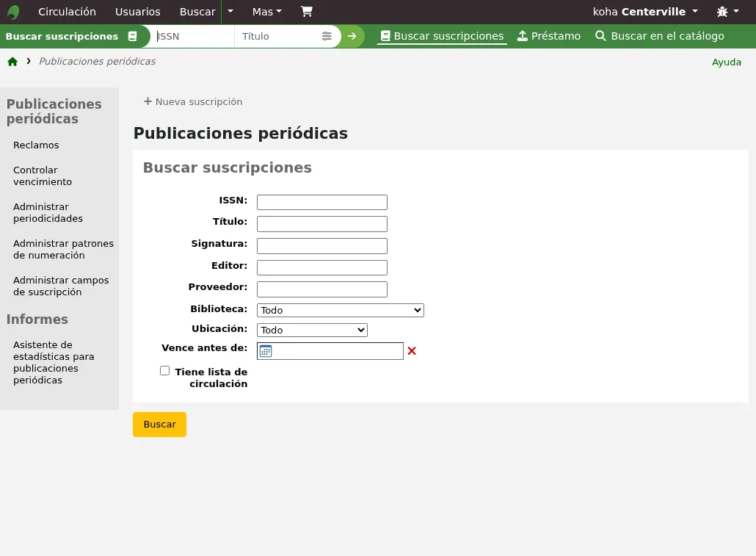Image resolution: width=756 pixels, height=556 pixels.
Task: Click the ISSN form input
Action: (x=322, y=202)
